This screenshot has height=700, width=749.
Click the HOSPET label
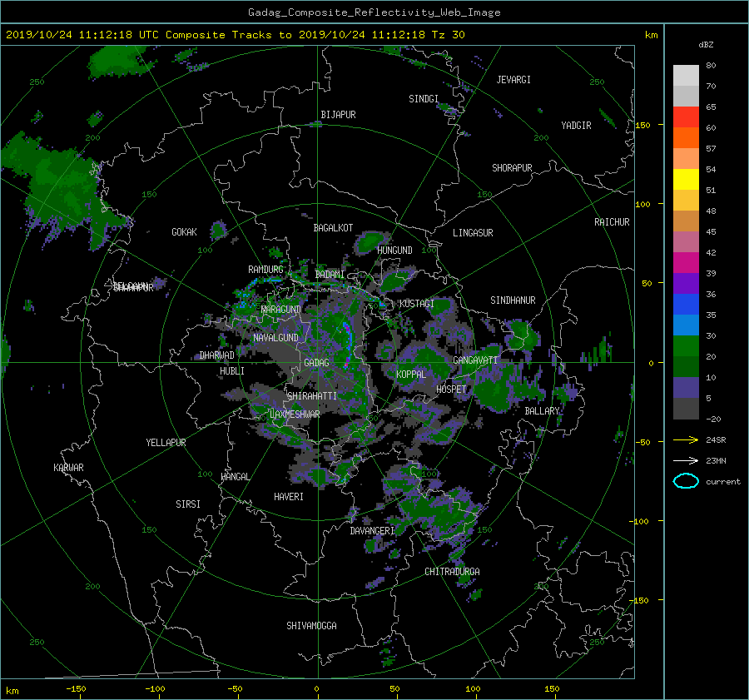point(451,390)
